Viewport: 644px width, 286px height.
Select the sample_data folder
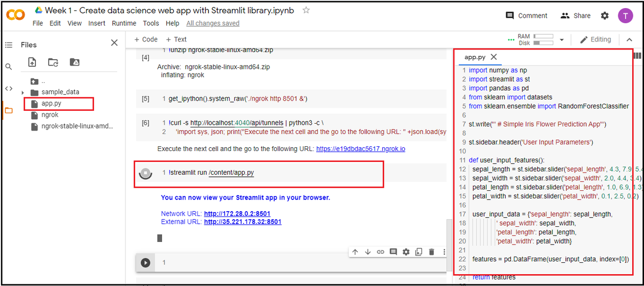pos(60,92)
